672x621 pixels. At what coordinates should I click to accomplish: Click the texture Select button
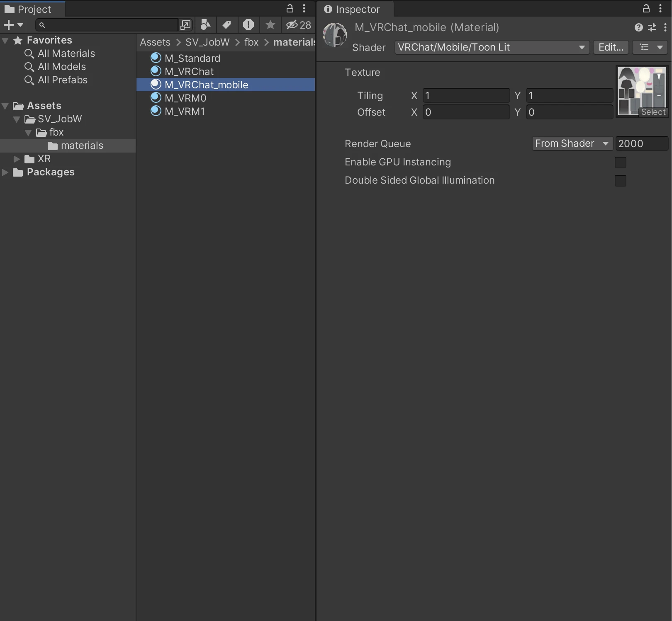(653, 112)
